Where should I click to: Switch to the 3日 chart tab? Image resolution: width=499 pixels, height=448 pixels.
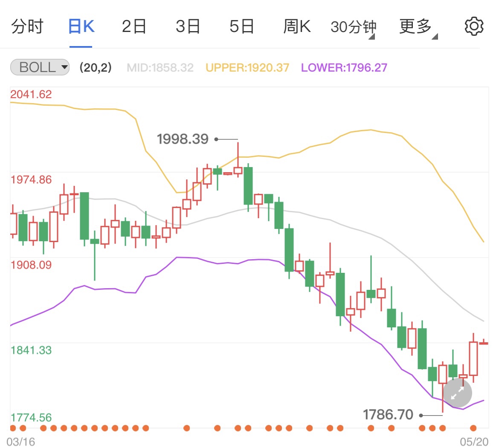[188, 26]
